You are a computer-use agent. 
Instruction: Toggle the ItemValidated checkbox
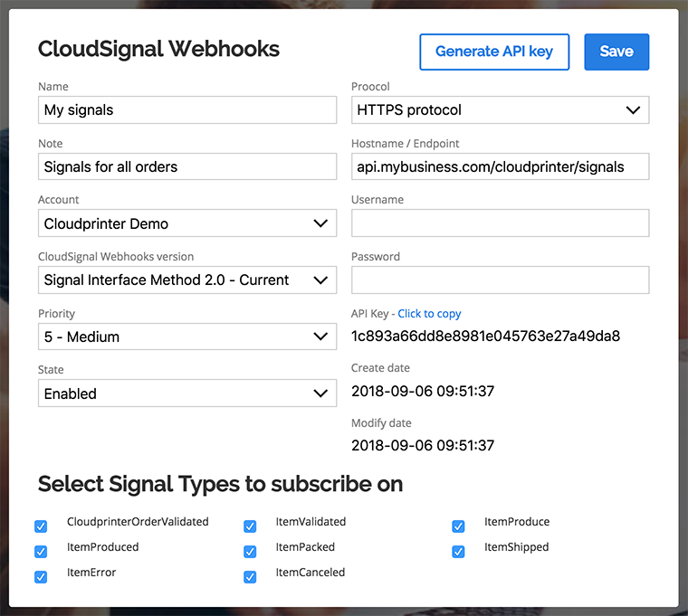250,526
